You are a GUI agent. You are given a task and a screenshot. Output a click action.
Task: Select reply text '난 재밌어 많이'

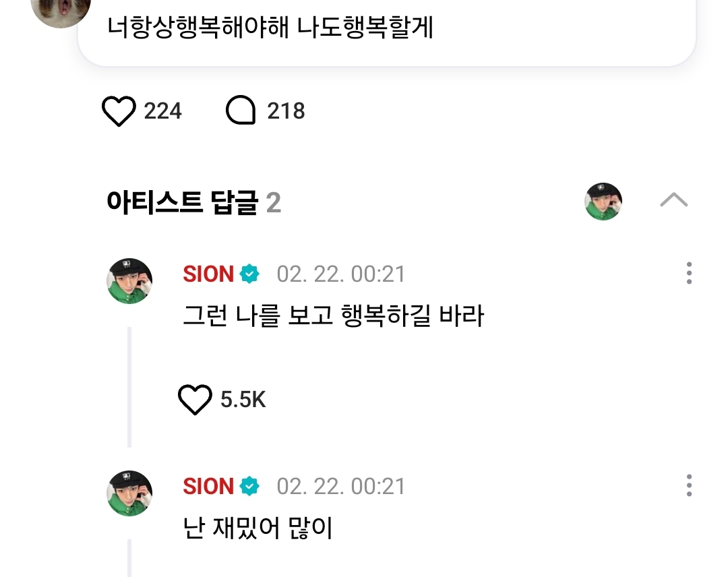[258, 528]
